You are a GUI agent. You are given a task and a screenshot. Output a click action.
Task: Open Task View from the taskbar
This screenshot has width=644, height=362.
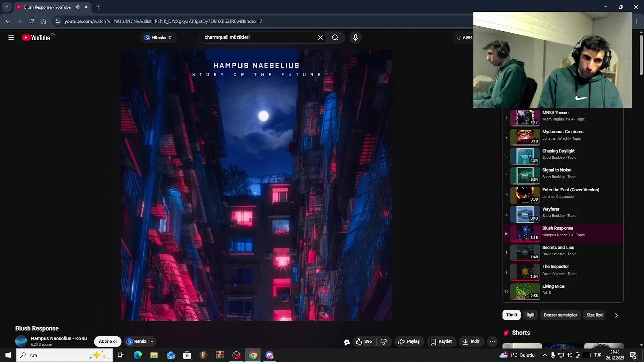click(121, 355)
